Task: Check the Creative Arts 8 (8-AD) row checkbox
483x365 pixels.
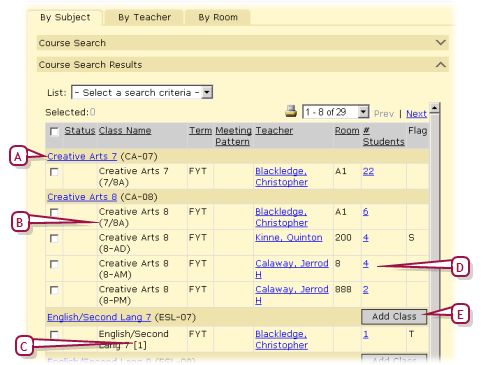Action: pos(54,239)
